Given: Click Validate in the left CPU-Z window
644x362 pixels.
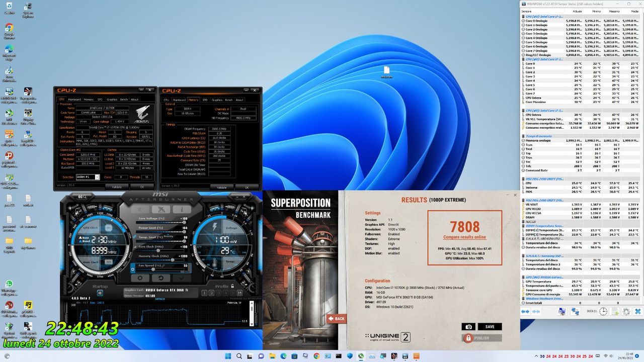Looking at the screenshot, I should 117,187.
